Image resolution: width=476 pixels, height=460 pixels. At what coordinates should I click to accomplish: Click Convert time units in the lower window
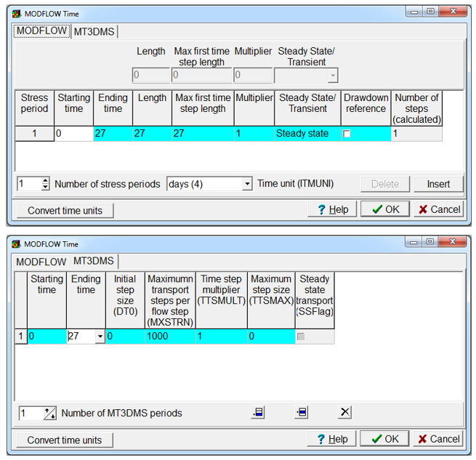coord(65,440)
